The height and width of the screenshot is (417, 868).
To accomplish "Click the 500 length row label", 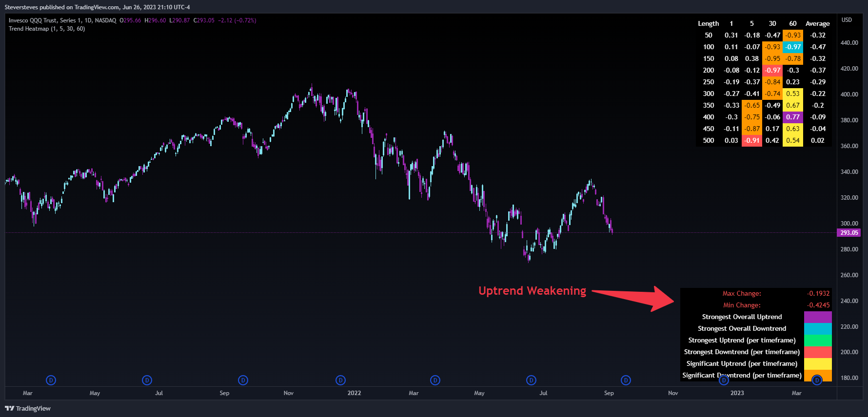I will pos(709,140).
